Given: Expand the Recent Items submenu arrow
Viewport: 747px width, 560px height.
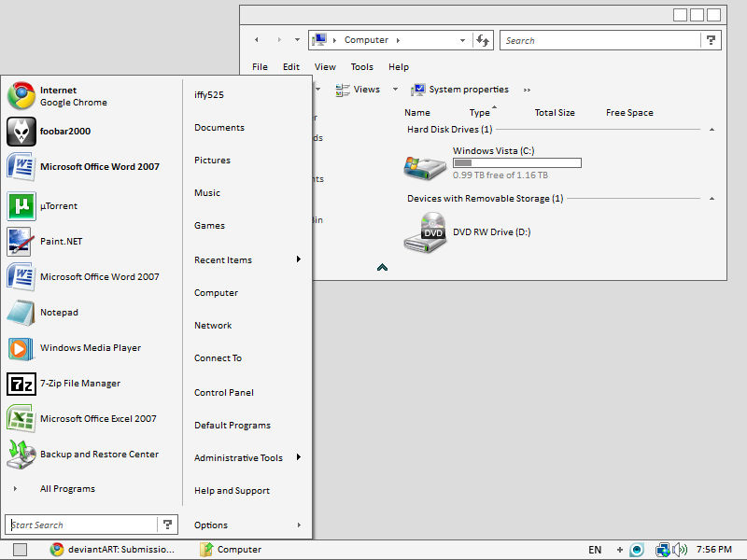Looking at the screenshot, I should (x=299, y=259).
